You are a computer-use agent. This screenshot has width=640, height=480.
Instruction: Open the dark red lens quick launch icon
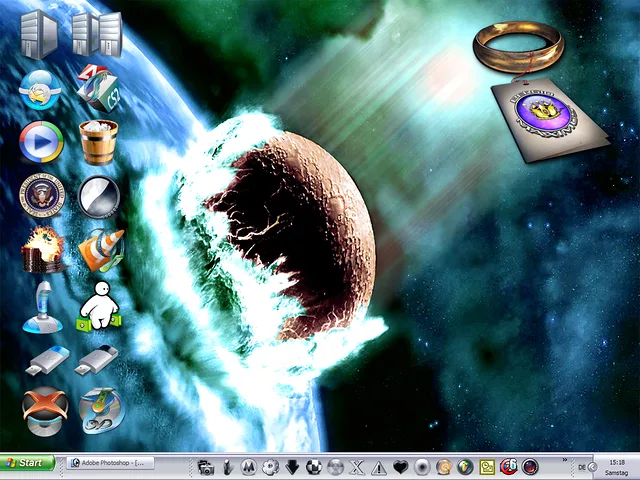coord(530,466)
